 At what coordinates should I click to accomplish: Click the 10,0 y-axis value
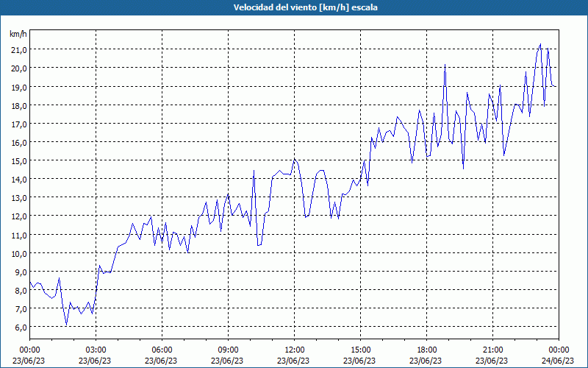point(18,253)
